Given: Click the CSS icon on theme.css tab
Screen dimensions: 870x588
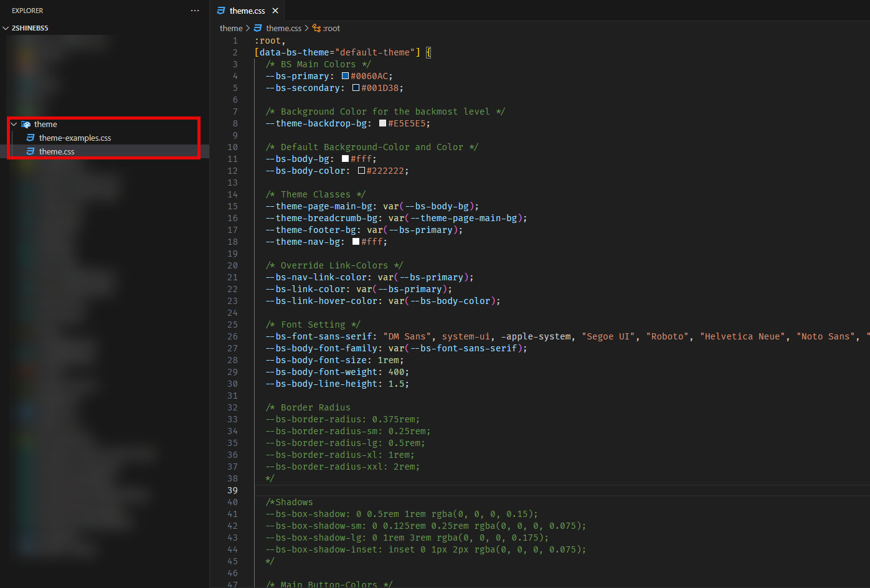Looking at the screenshot, I should tap(221, 11).
